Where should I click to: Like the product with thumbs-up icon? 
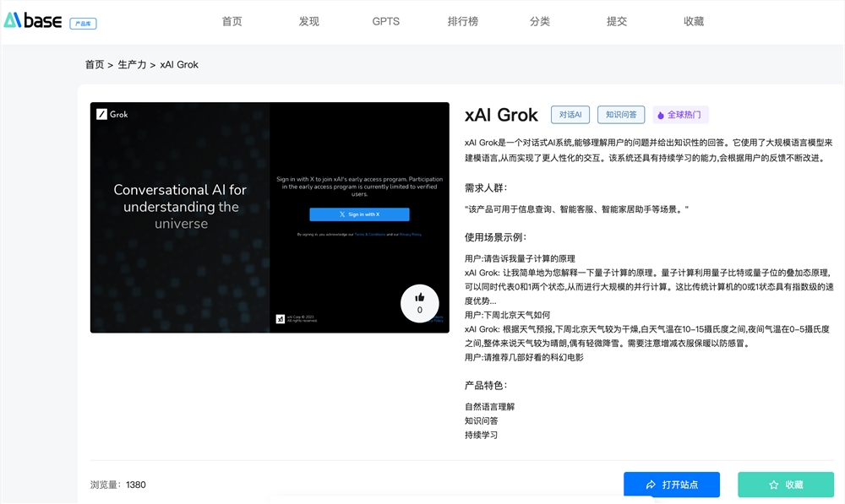point(420,303)
